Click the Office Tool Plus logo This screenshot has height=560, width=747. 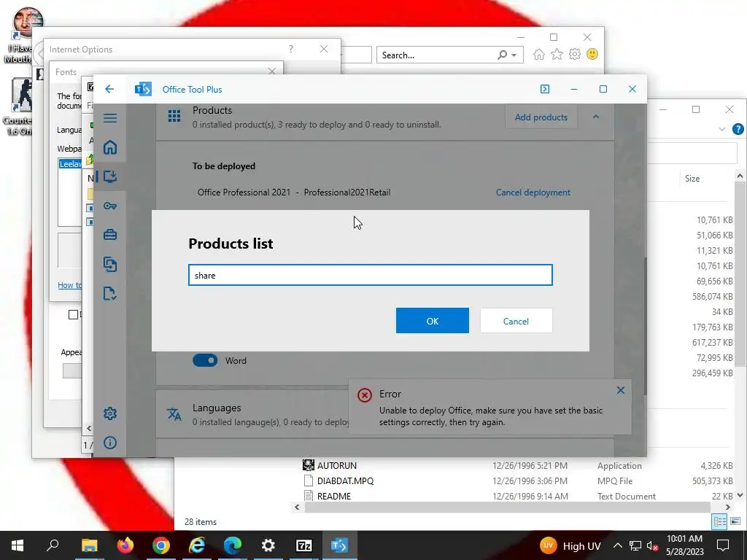143,89
